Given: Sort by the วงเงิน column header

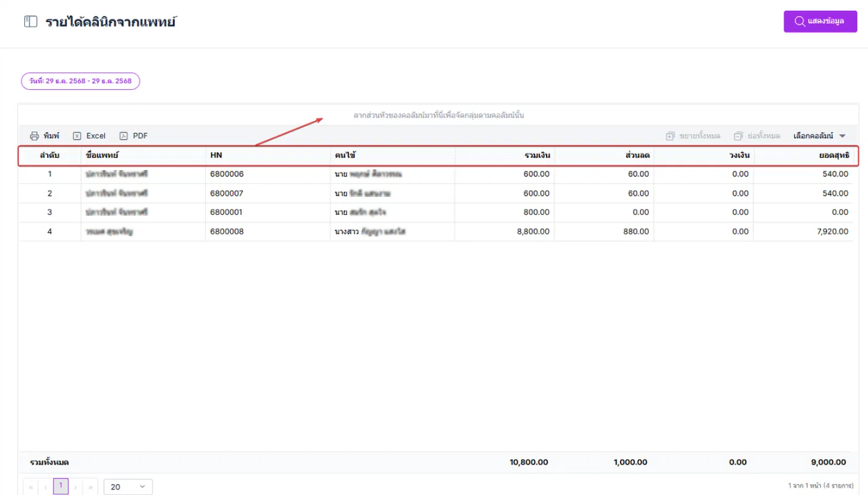Looking at the screenshot, I should (x=704, y=156).
